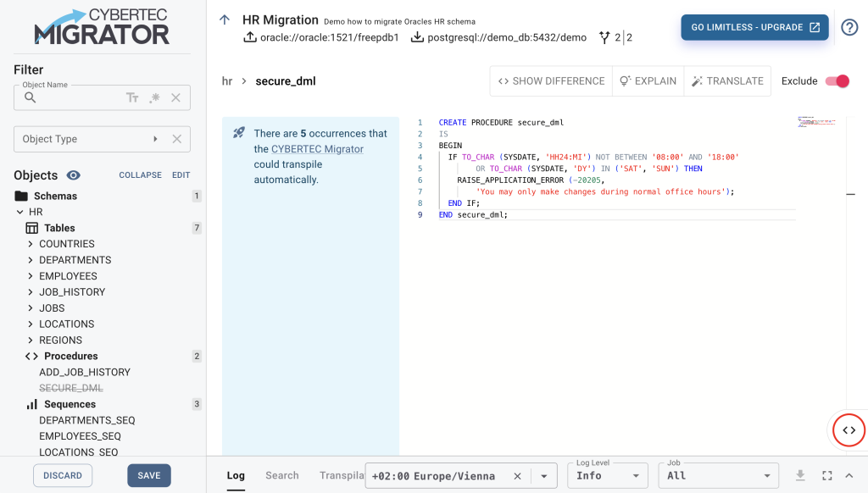Click the Tables node label

[59, 228]
